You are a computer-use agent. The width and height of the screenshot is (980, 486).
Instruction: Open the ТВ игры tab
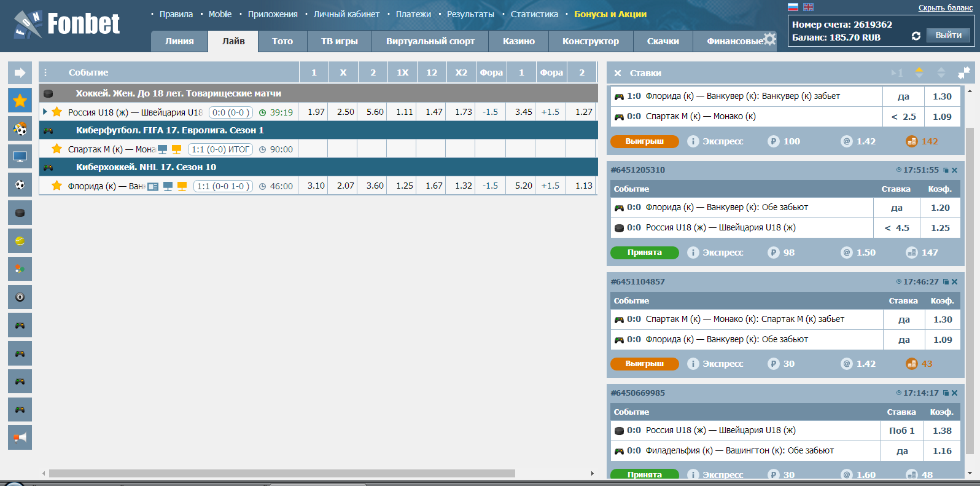pyautogui.click(x=340, y=41)
